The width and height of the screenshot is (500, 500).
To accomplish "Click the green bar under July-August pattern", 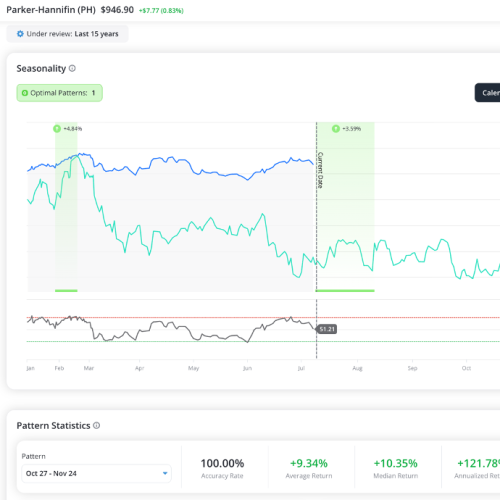I will pos(345,291).
